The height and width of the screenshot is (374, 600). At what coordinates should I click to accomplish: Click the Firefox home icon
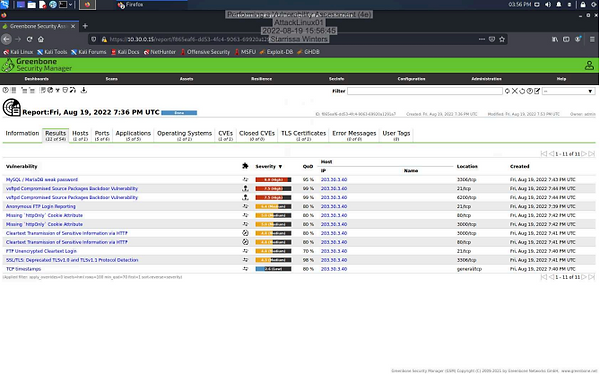click(x=41, y=39)
